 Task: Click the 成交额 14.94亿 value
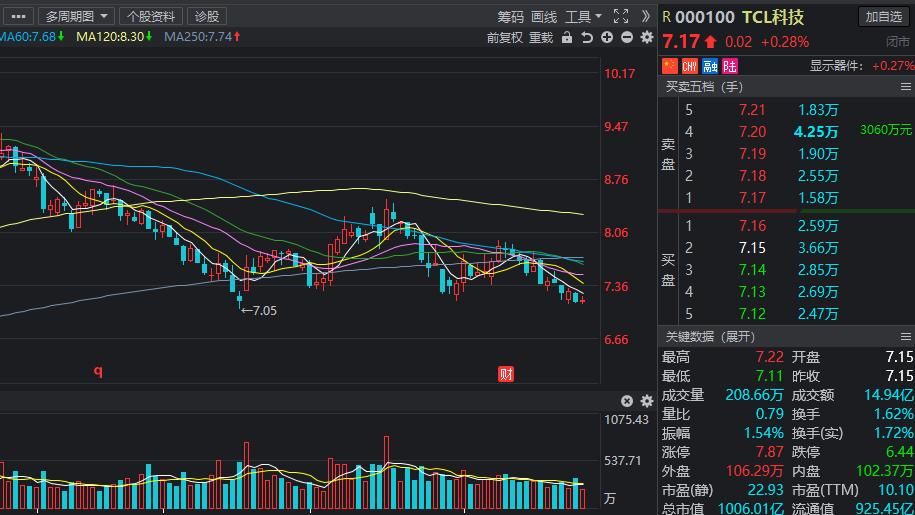coord(889,395)
